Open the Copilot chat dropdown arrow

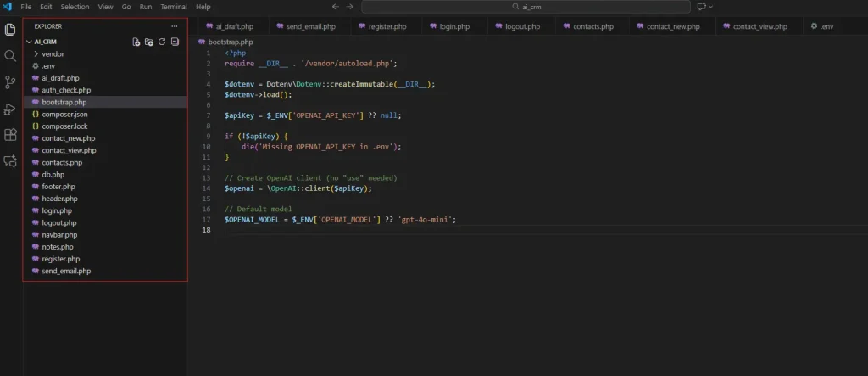(x=710, y=7)
